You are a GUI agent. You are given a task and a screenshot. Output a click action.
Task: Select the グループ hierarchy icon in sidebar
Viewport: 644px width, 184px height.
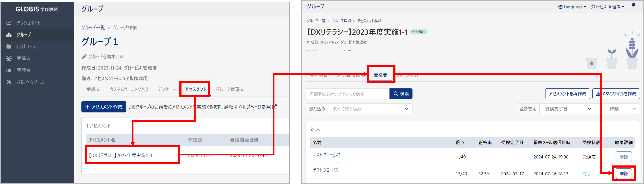click(9, 34)
